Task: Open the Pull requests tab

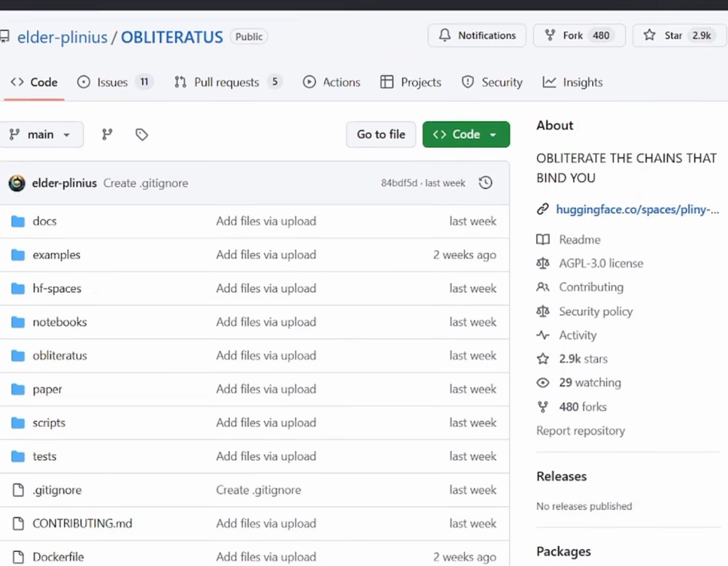Action: click(x=226, y=82)
